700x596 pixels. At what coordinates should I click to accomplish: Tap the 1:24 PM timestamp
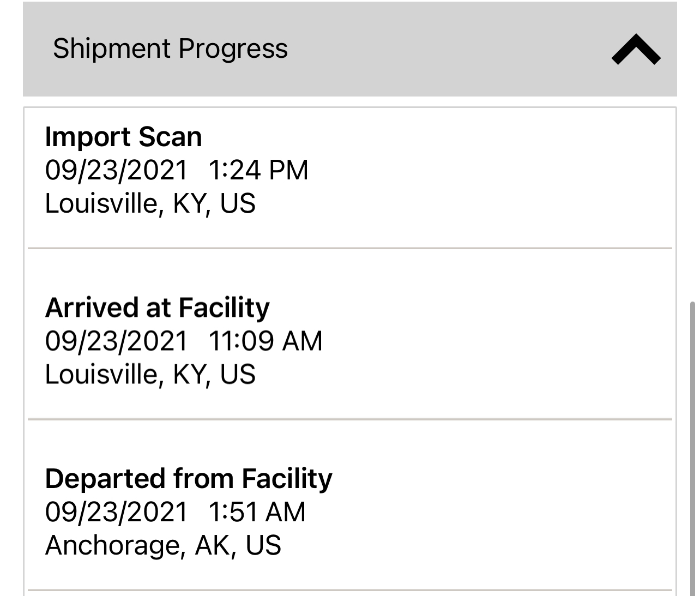point(258,170)
